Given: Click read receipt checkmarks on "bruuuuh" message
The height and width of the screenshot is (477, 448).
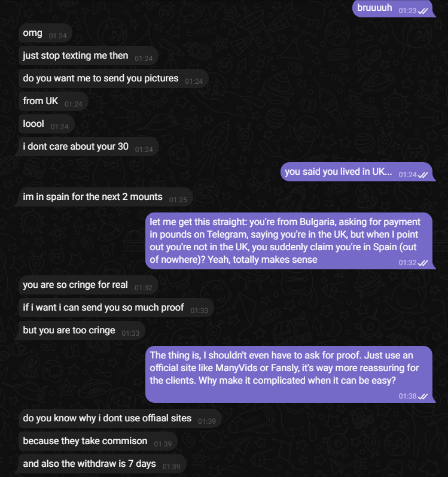Looking at the screenshot, I should 423,11.
